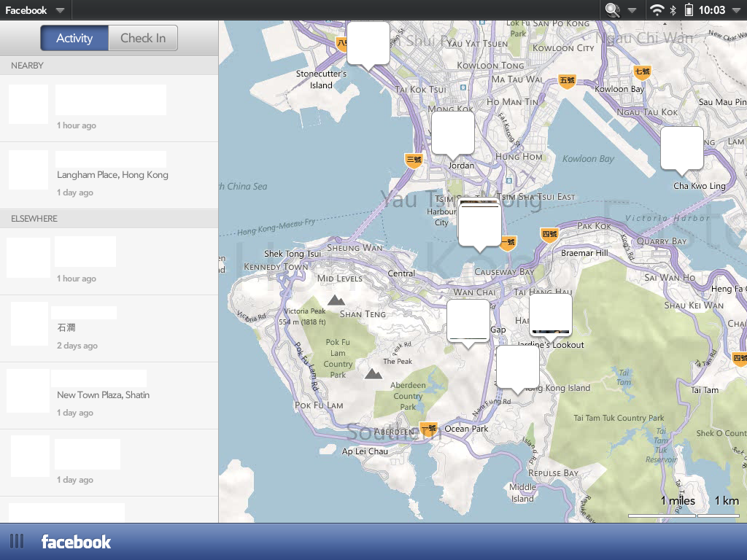The image size is (747, 560).
Task: Open the sidebar menu grip icon at bottom left
Action: click(17, 542)
